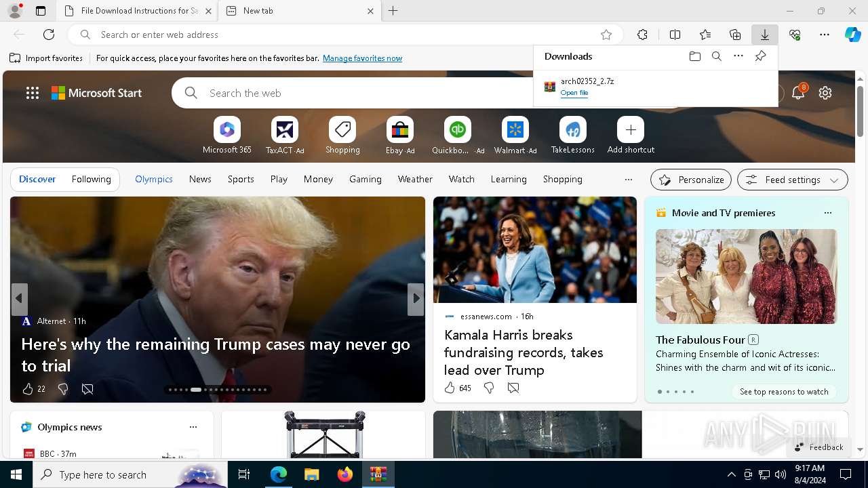Select the Gaming category
Image resolution: width=868 pixels, height=488 pixels.
[x=366, y=180]
